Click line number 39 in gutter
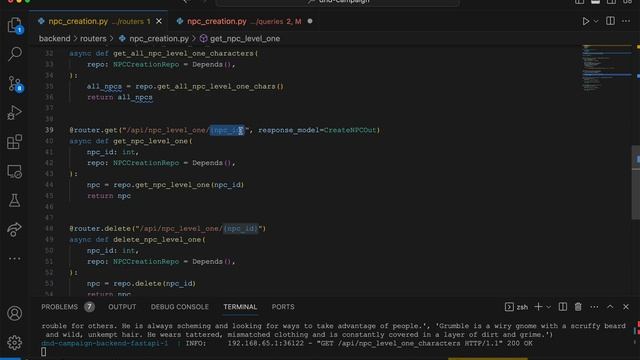Viewport: 640px width, 360px height. click(x=49, y=130)
